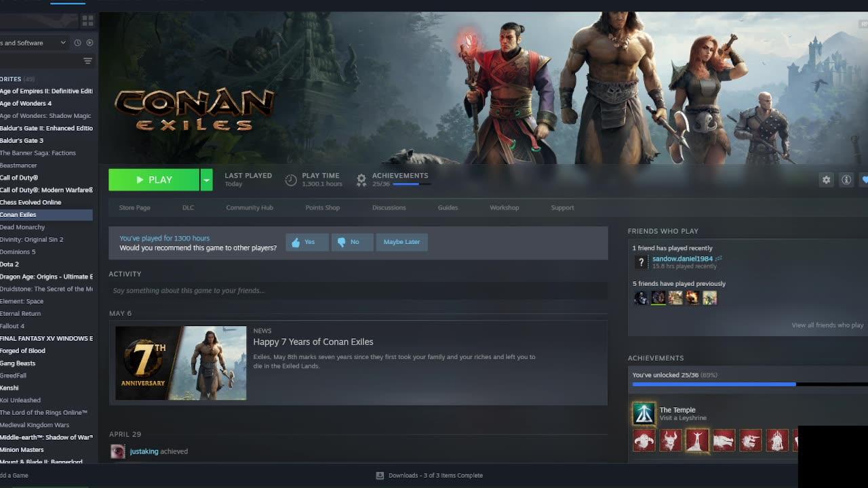Switch to the Discussions tab

pos(389,208)
